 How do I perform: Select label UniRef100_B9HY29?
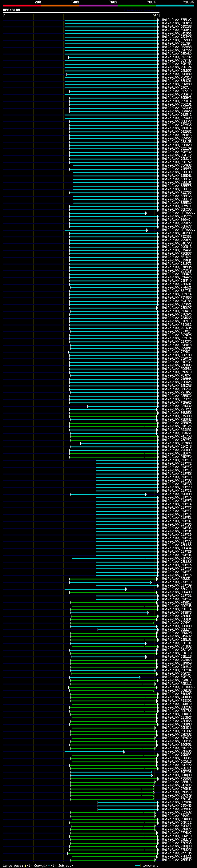click(177, 50)
